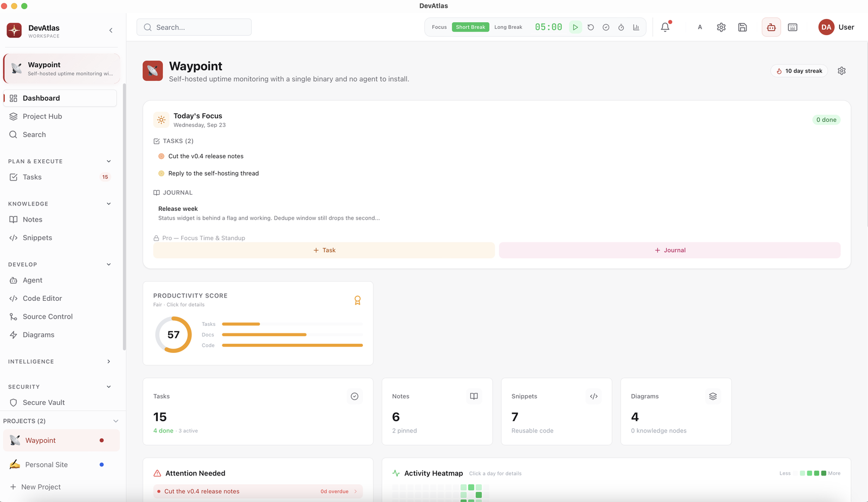Collapse Plan & Execute section
The height and width of the screenshot is (502, 868).
click(x=108, y=162)
